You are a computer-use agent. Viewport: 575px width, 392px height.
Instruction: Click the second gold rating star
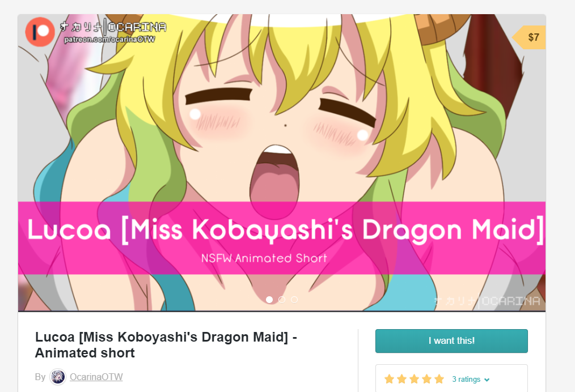[x=401, y=379]
